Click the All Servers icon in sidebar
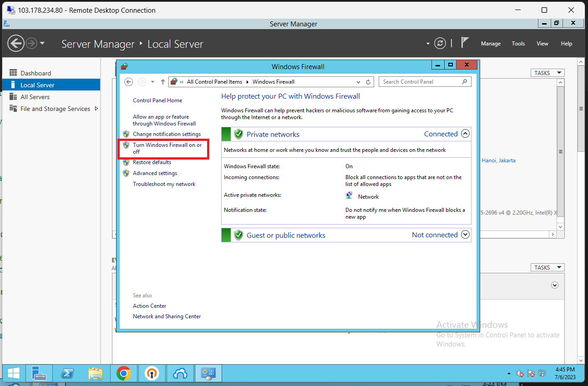588x386 pixels. point(13,97)
